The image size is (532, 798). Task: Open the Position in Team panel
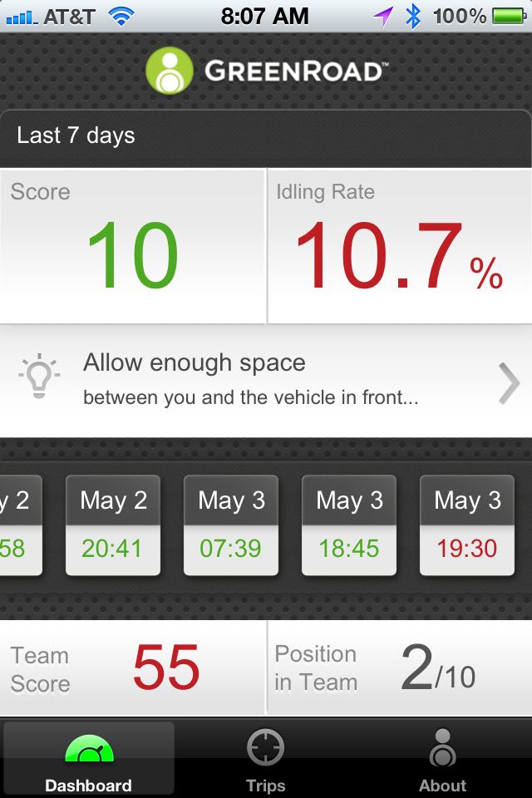pos(400,667)
